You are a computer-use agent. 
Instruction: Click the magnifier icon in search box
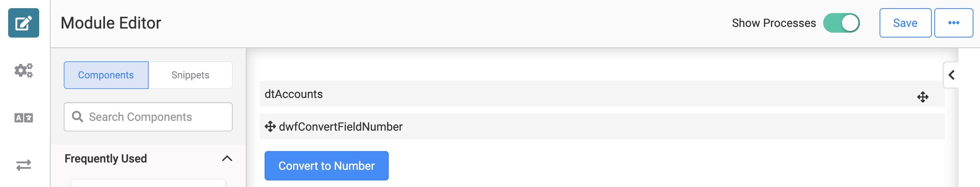[x=77, y=117]
